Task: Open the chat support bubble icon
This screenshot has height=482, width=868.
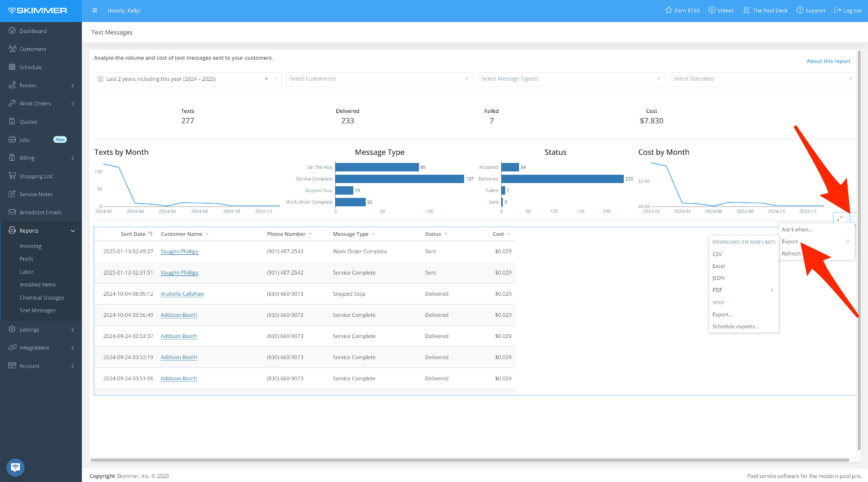Action: click(x=15, y=467)
